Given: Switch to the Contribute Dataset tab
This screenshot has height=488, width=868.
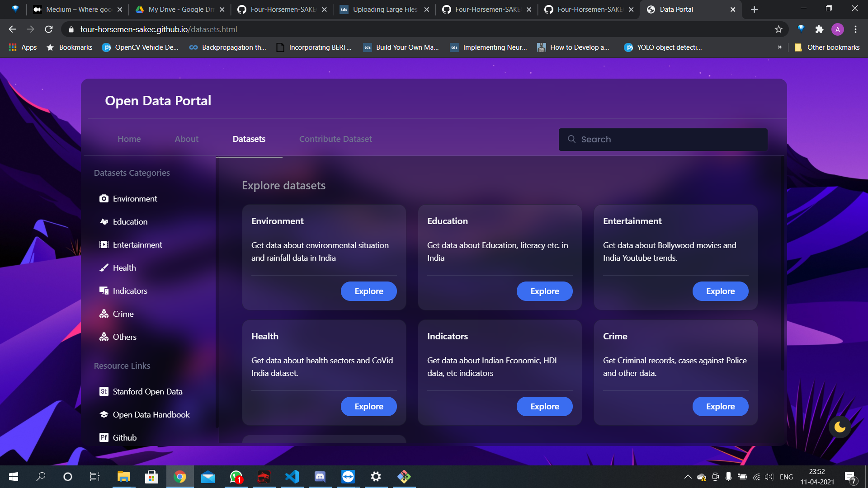Looking at the screenshot, I should click(x=335, y=139).
